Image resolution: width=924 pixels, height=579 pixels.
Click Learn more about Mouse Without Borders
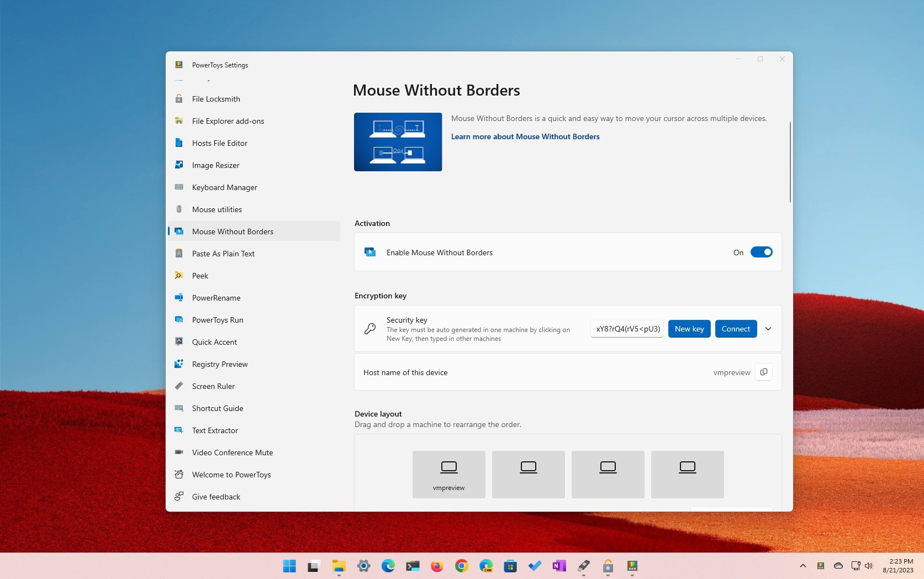(x=525, y=136)
